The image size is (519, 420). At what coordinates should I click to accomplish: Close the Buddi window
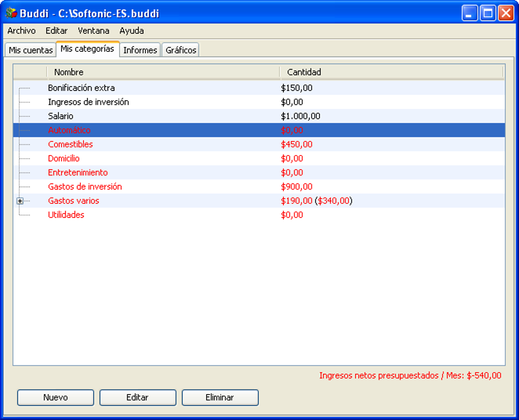coord(506,13)
